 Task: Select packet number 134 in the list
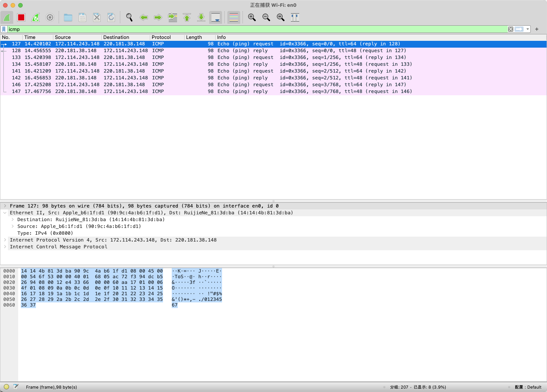click(151, 64)
